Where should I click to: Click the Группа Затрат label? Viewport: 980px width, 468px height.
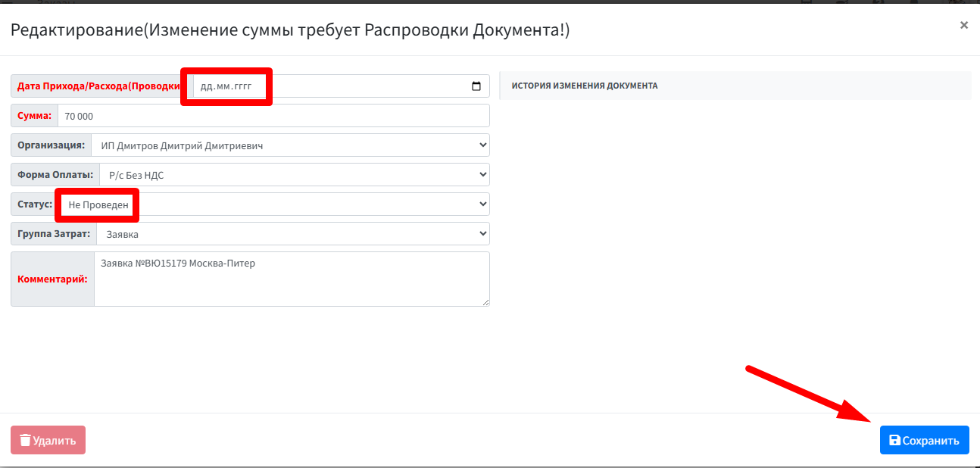pyautogui.click(x=54, y=234)
